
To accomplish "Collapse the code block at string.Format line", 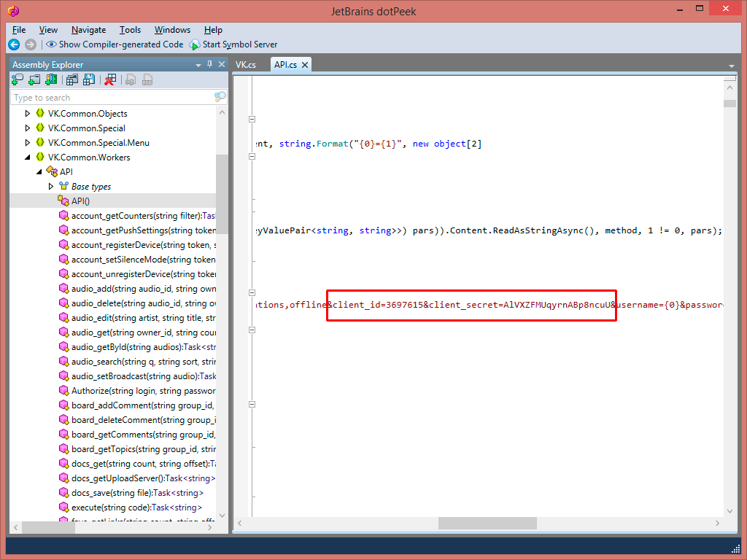I will click(x=252, y=120).
